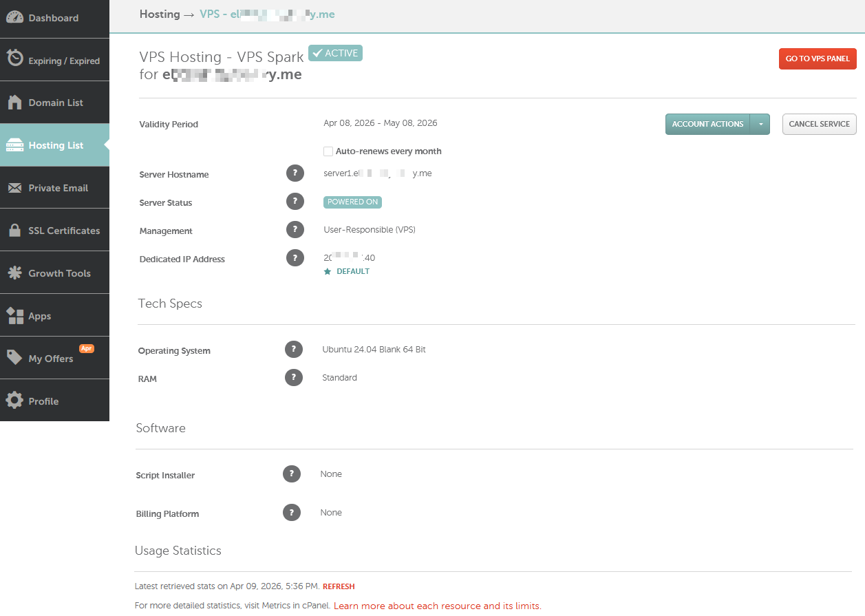This screenshot has height=616, width=865.
Task: Enable the auto-renews every month checkbox
Action: (328, 151)
